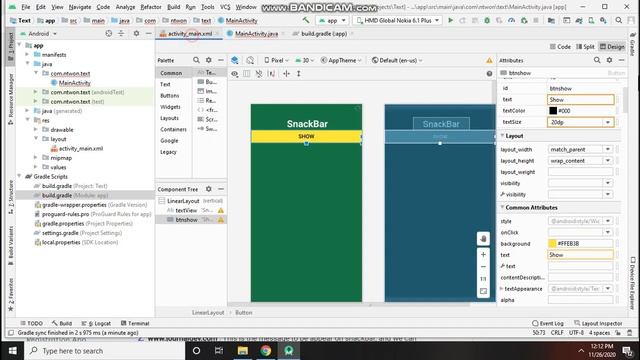The height and width of the screenshot is (360, 640).
Task: Open API level 30 dropdown
Action: pyautogui.click(x=304, y=60)
